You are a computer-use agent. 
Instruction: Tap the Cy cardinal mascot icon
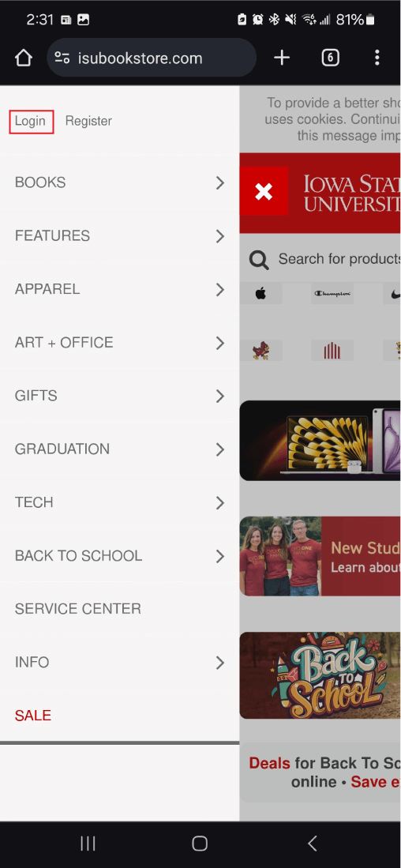pos(260,351)
